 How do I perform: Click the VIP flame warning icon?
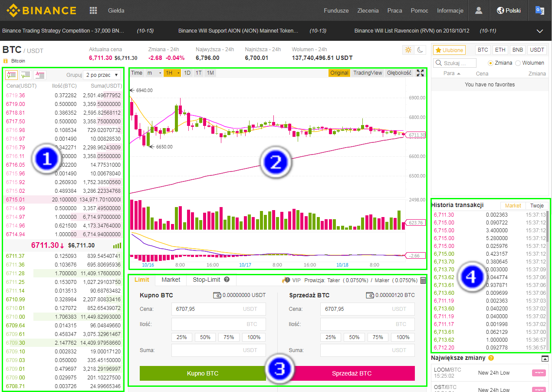coord(286,280)
